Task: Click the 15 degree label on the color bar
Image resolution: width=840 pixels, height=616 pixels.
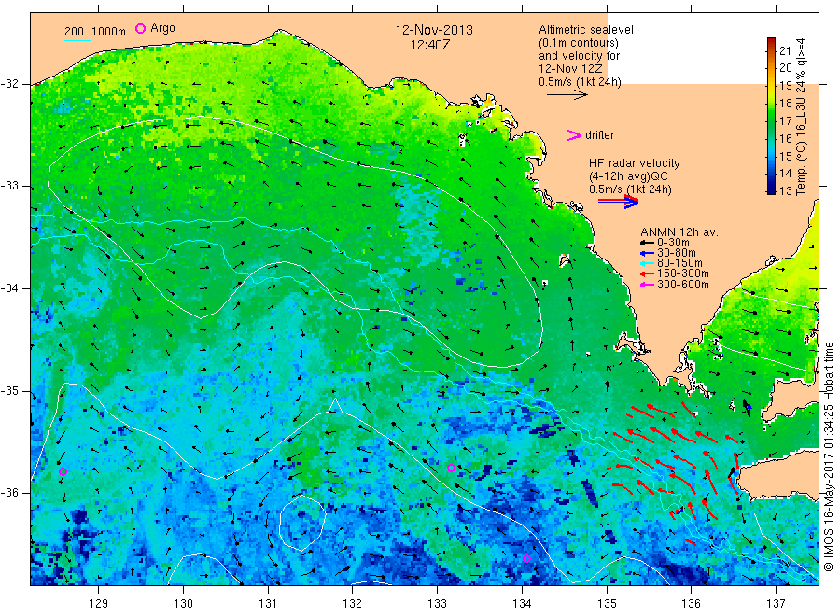Action: point(785,156)
